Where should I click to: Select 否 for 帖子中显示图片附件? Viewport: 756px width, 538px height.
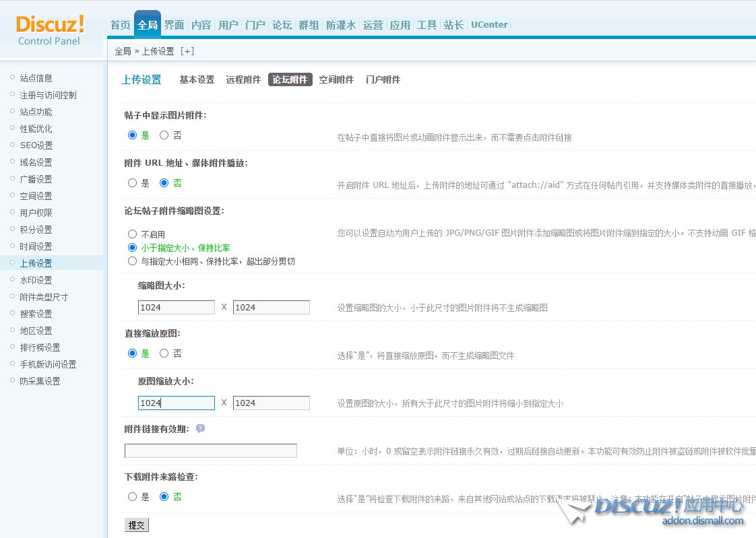point(164,135)
